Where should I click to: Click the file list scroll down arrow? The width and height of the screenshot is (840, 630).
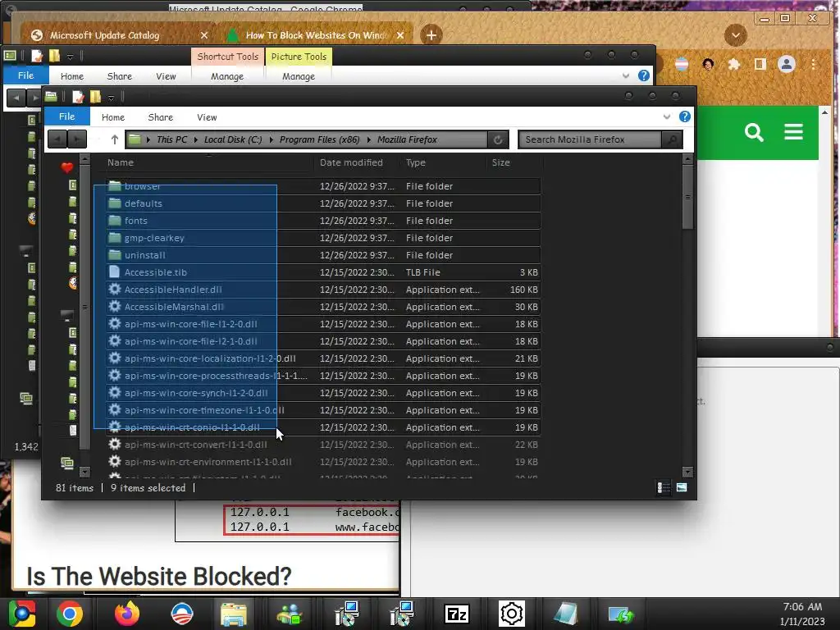(x=688, y=472)
